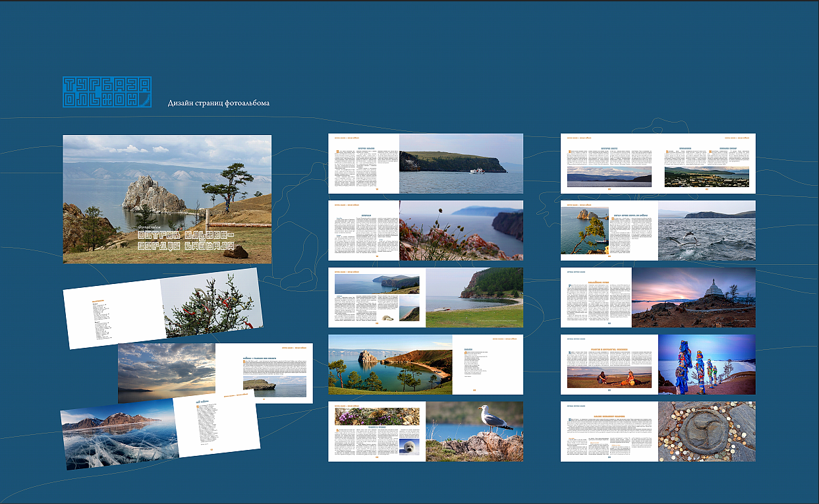Open the blue mountains panorama beside the village photo

[609, 176]
